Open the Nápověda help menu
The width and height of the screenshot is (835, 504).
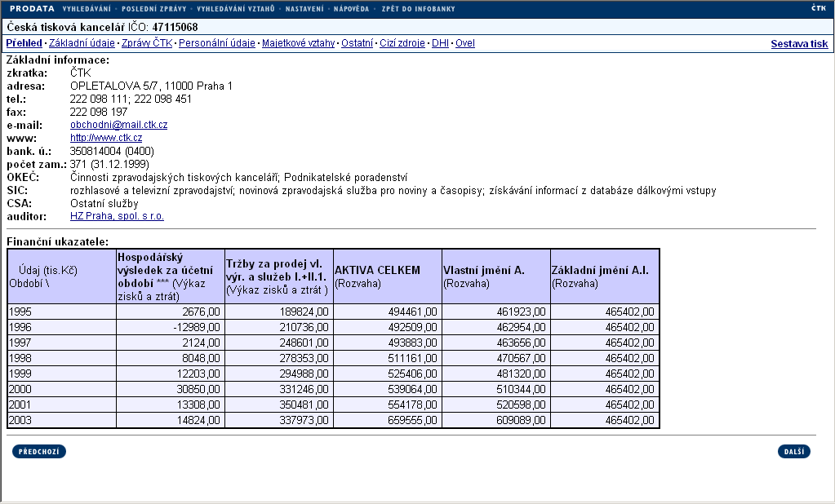coord(353,9)
